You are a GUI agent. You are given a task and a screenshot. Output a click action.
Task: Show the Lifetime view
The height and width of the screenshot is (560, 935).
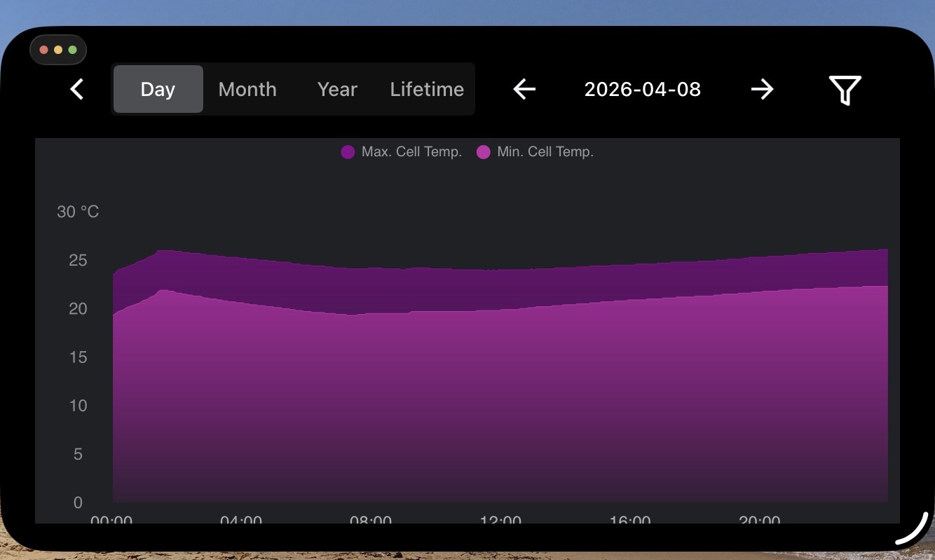pyautogui.click(x=427, y=89)
